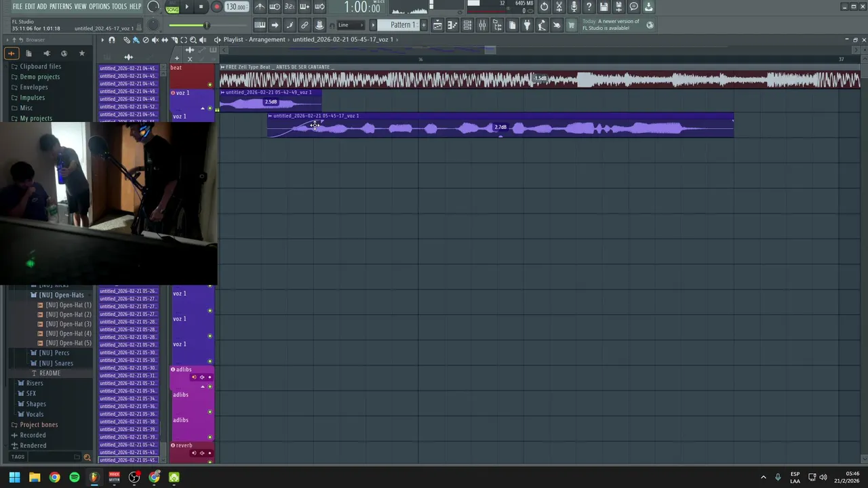Click the microphone one-click recording icon
The image size is (868, 488).
coord(574,7)
